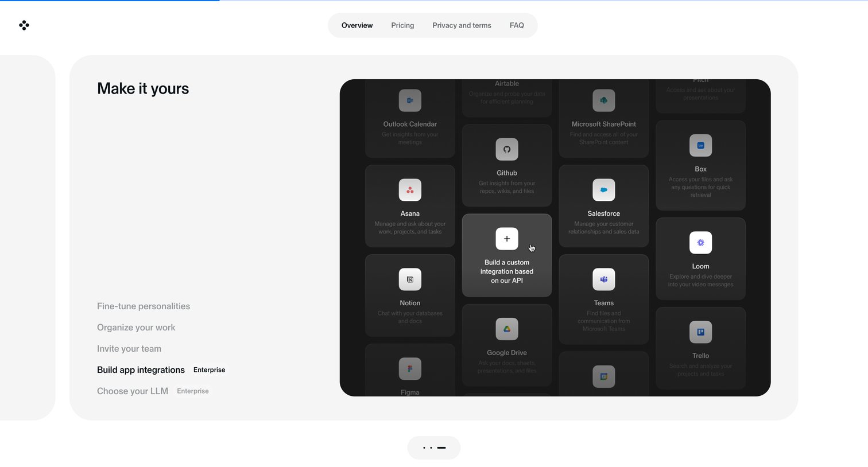Click the partially visible previous slide panel
The image size is (868, 467).
tap(28, 238)
